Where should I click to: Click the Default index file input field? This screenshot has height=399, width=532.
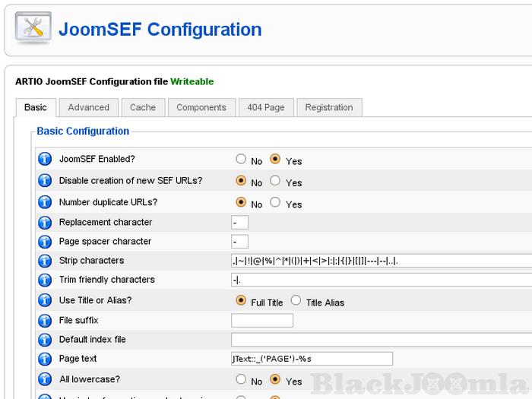pos(380,340)
